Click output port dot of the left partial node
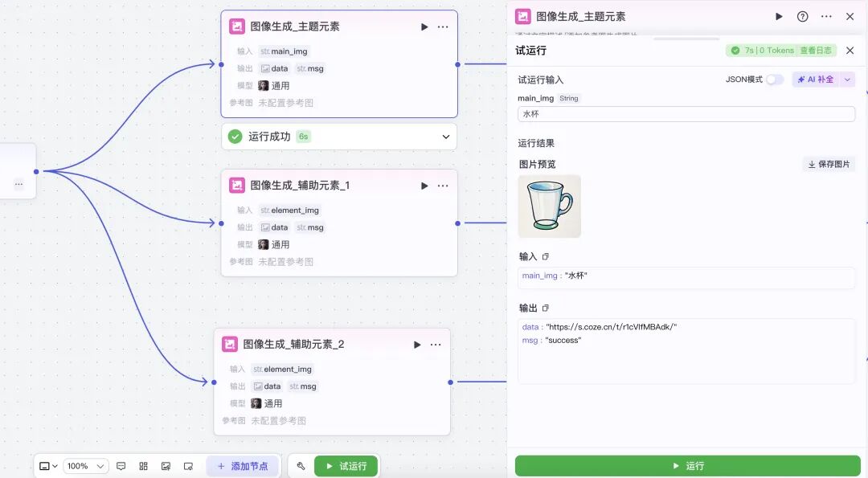Screen dimensions: 868x478 (x=36, y=171)
